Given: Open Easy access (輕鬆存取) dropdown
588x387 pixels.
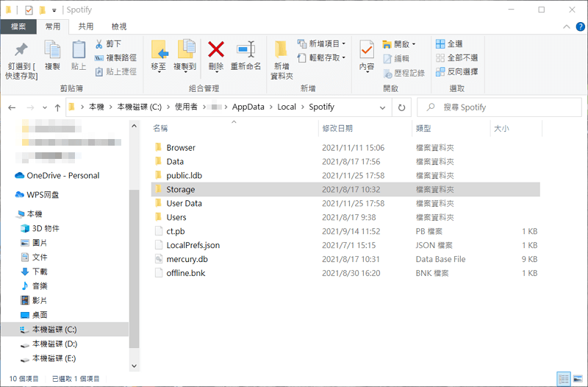Looking at the screenshot, I should [322, 58].
